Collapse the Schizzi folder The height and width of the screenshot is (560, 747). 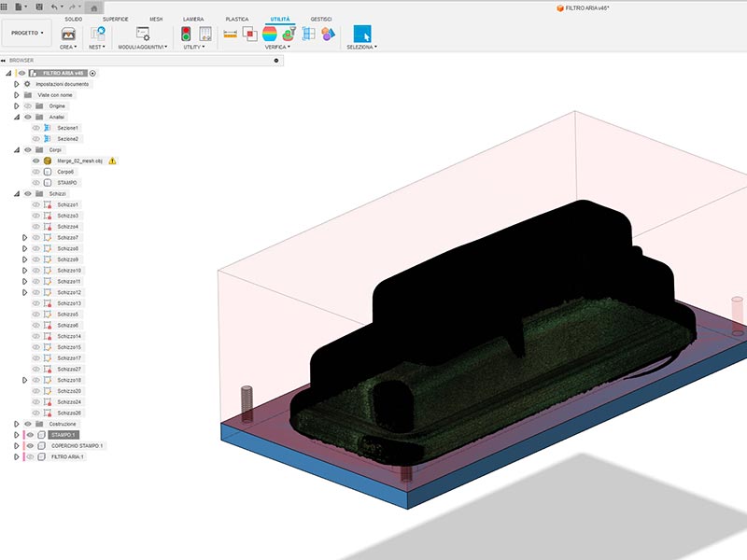coord(17,193)
